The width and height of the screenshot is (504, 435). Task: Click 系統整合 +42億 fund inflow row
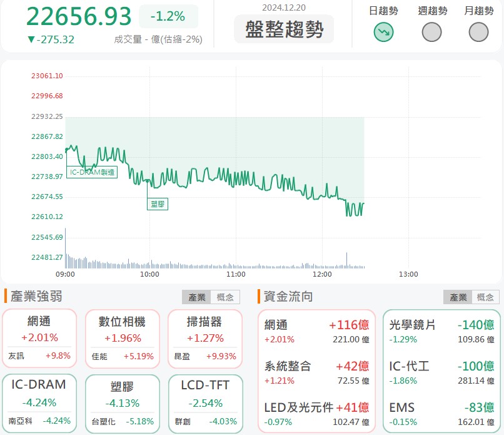click(316, 372)
